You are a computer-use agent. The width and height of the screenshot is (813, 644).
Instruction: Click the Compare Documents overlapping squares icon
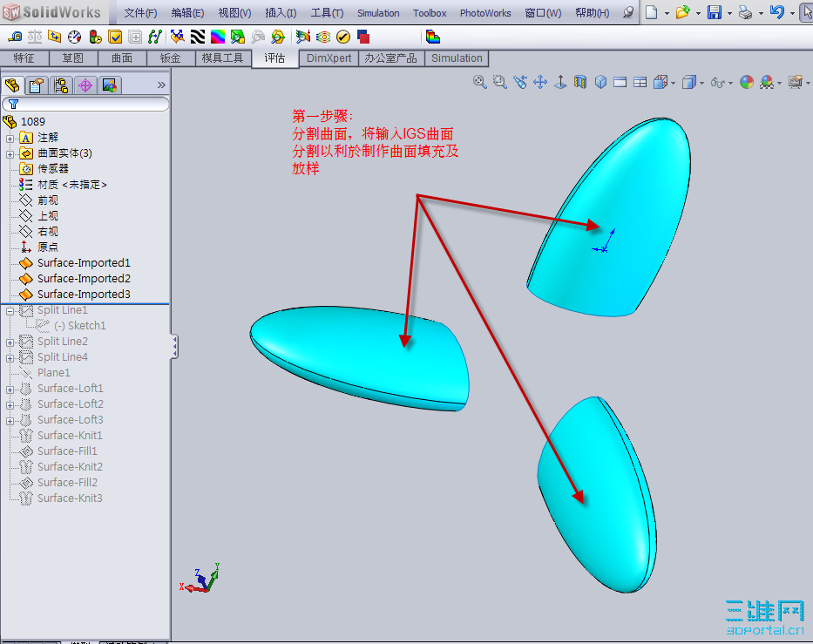pyautogui.click(x=363, y=37)
